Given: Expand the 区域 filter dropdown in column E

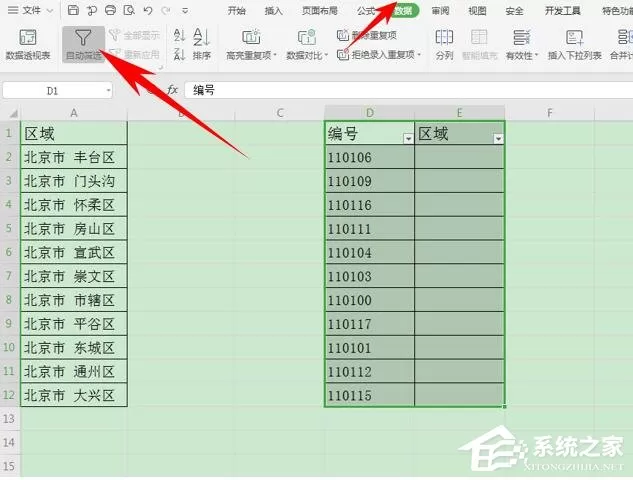Looking at the screenshot, I should click(x=498, y=139).
